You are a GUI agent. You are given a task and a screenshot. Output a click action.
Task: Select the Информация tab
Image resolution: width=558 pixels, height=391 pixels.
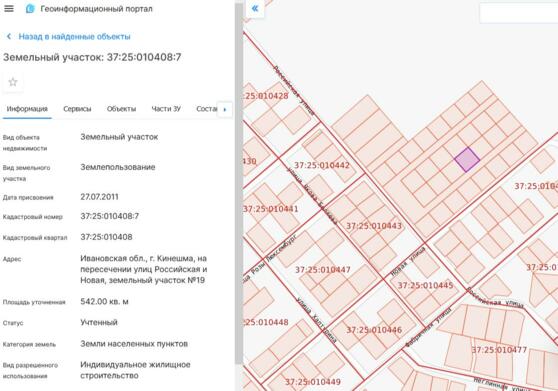pyautogui.click(x=27, y=109)
